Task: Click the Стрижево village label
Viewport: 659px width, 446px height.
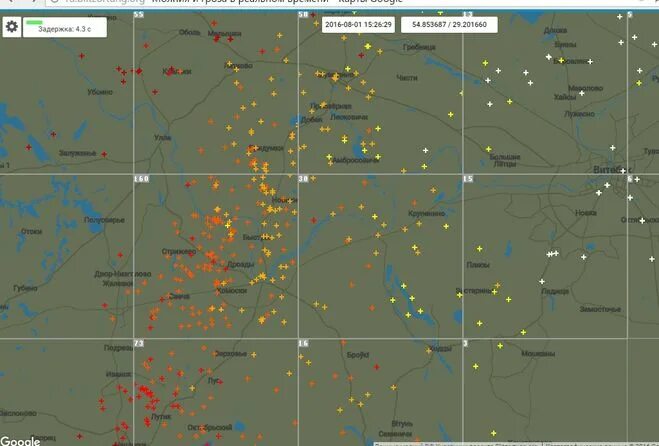Action: [179, 251]
